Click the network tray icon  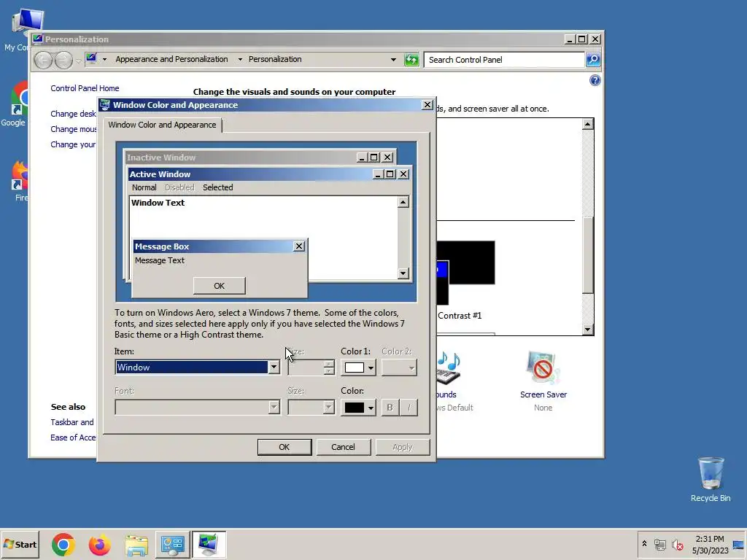[659, 544]
